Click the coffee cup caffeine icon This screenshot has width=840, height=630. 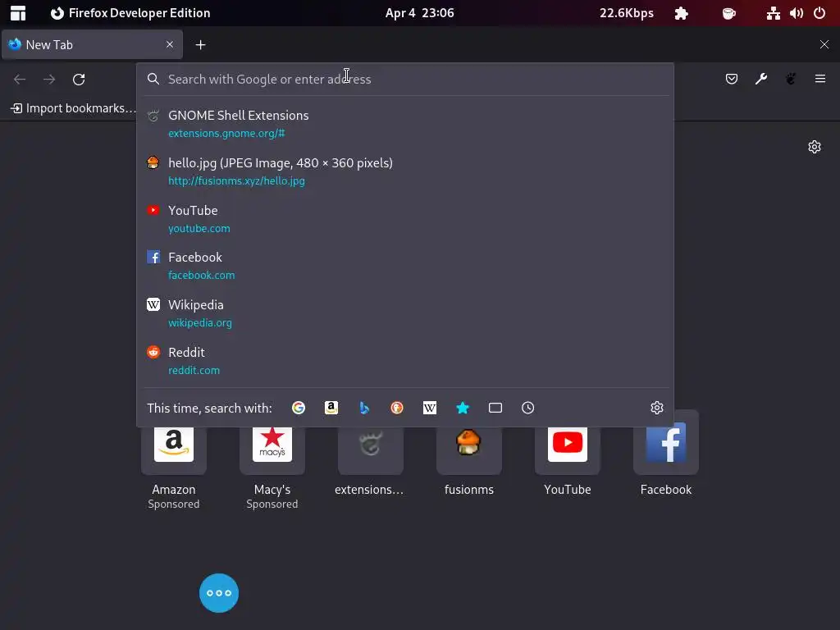pyautogui.click(x=729, y=13)
